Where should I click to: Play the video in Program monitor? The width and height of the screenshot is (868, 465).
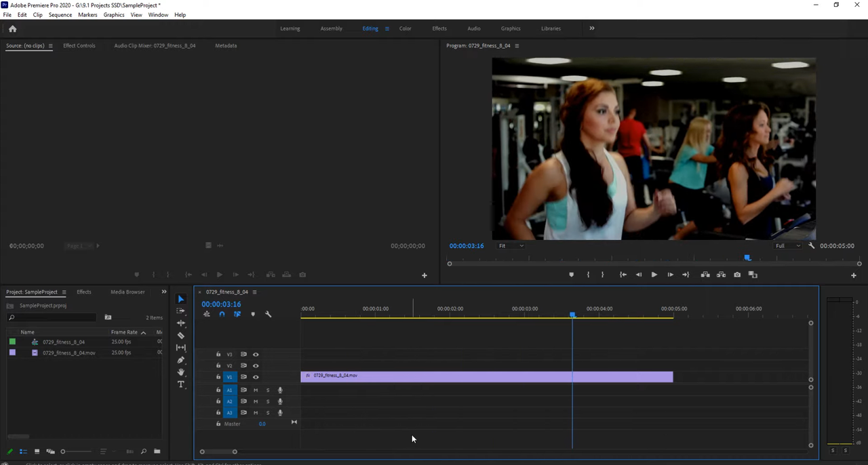point(654,275)
